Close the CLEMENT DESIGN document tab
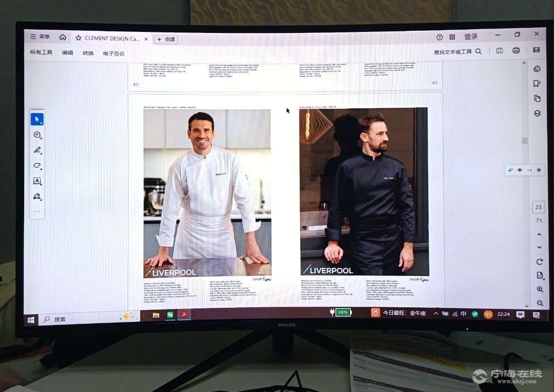The height and width of the screenshot is (392, 554). pos(146,39)
